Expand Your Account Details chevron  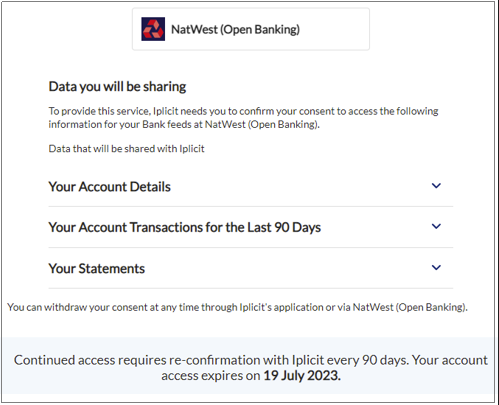(x=436, y=186)
